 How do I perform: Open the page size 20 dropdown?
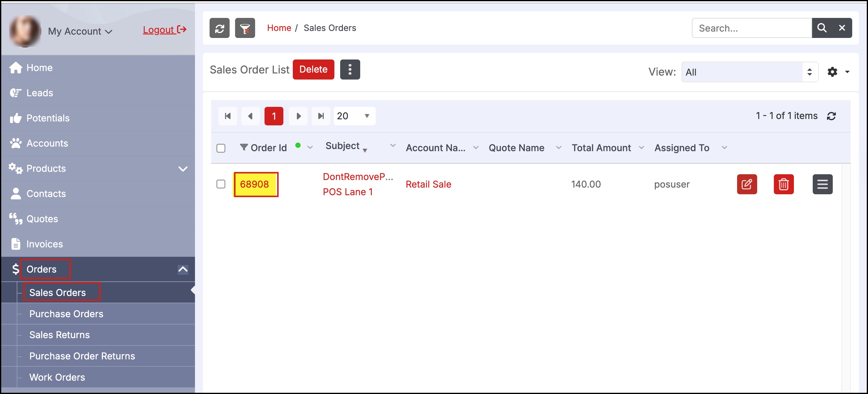354,116
